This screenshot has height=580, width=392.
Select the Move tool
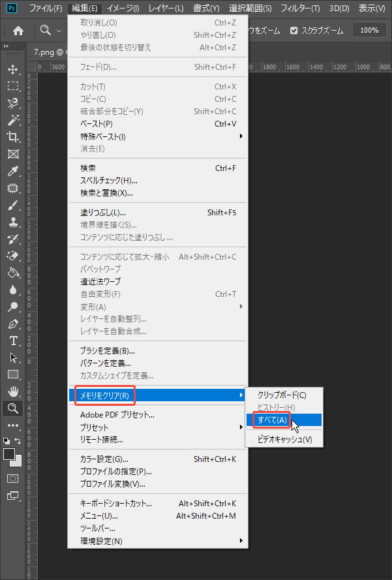(13, 69)
